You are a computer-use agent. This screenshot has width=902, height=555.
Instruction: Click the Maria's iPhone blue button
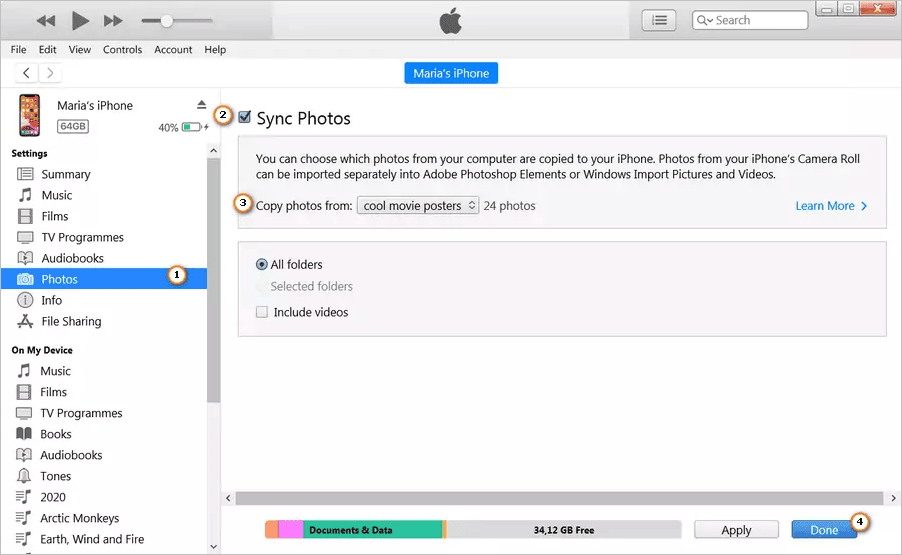(x=451, y=73)
